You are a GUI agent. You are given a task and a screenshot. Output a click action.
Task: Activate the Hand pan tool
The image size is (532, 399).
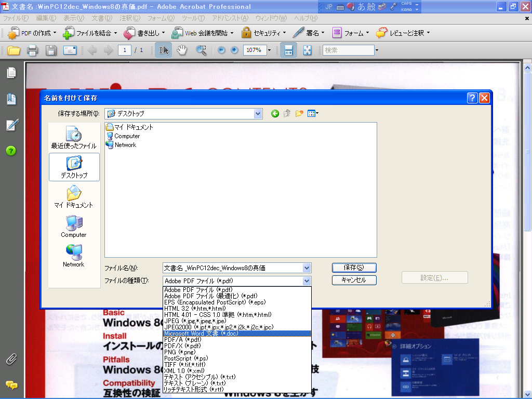[182, 50]
